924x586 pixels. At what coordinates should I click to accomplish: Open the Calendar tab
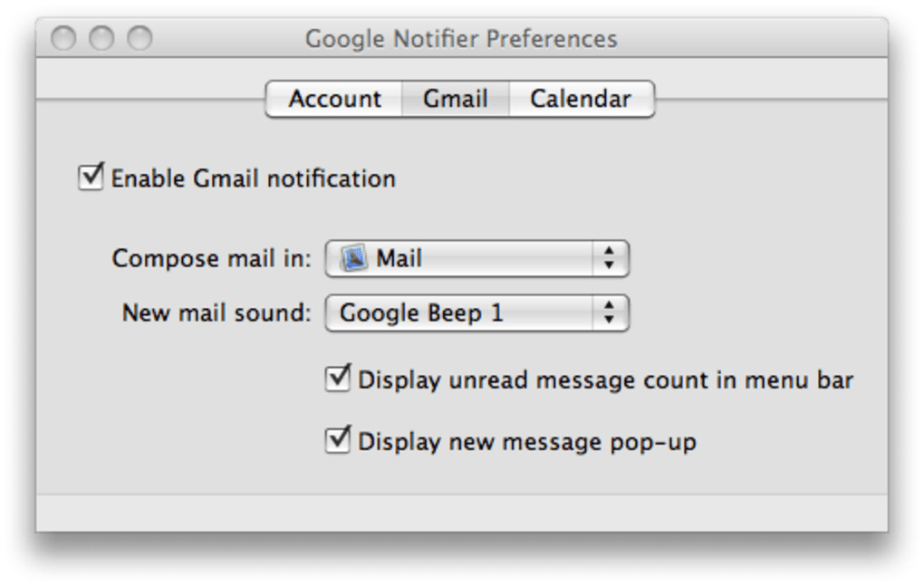(581, 99)
